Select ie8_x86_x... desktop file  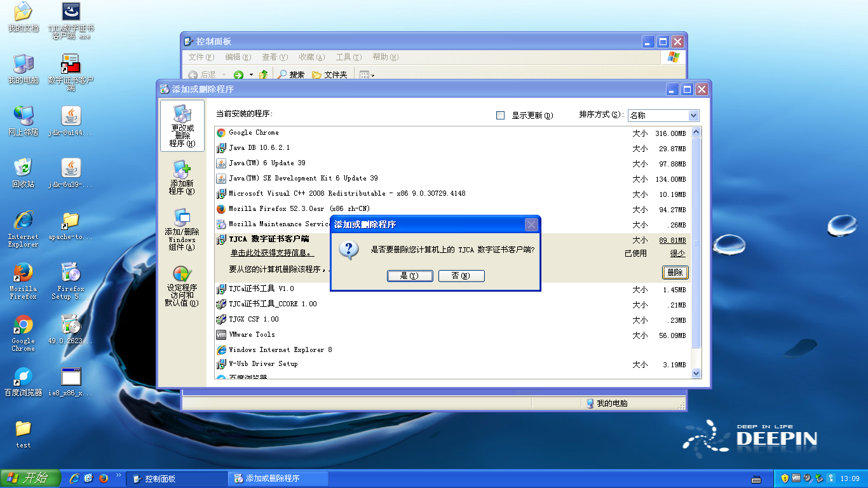pyautogui.click(x=71, y=381)
